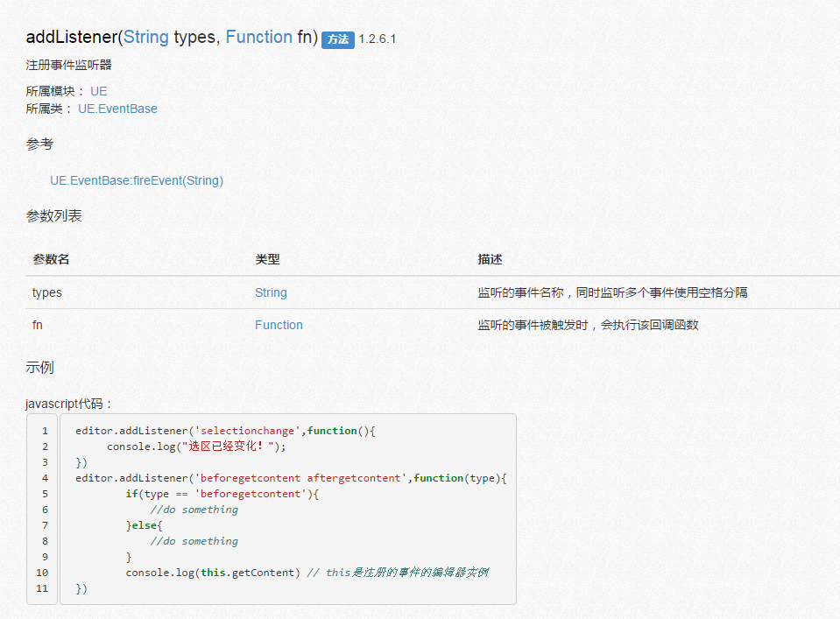
Task: Click 'selectionchange' string in code line 1
Action: pyautogui.click(x=247, y=431)
